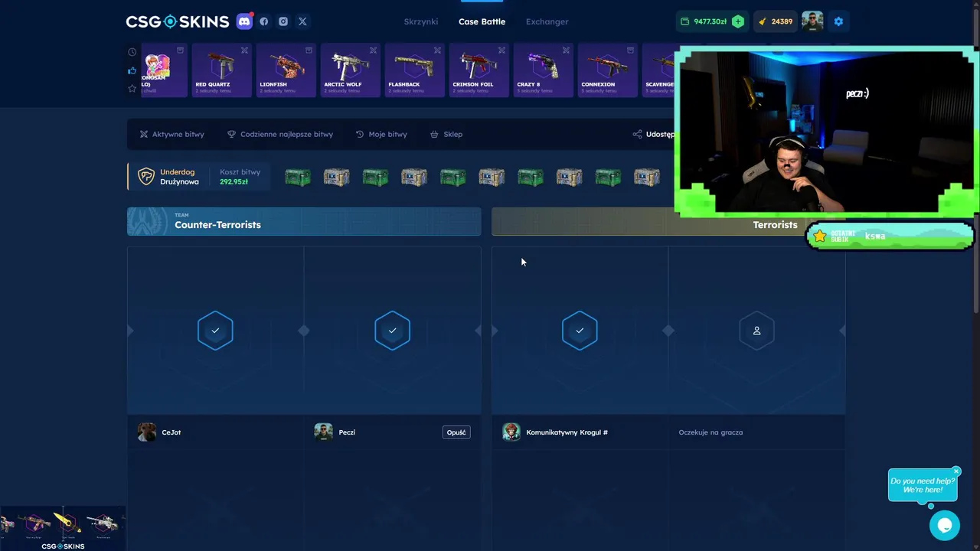Screen dimensions: 980x551
Task: Select the star top-drops filter icon
Action: click(132, 89)
